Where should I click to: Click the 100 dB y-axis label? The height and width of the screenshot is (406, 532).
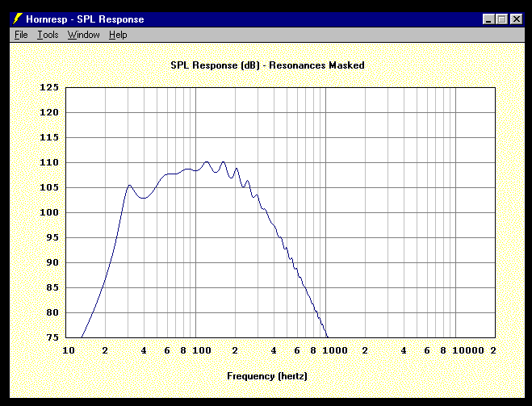click(x=49, y=212)
